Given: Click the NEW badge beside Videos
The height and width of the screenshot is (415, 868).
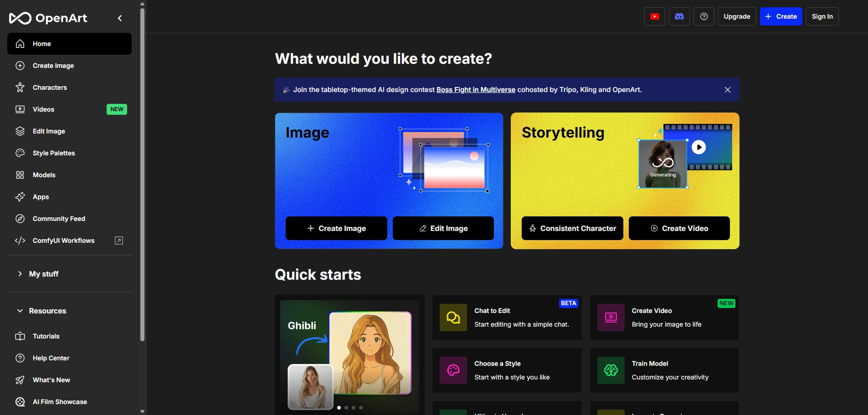Looking at the screenshot, I should pos(117,109).
